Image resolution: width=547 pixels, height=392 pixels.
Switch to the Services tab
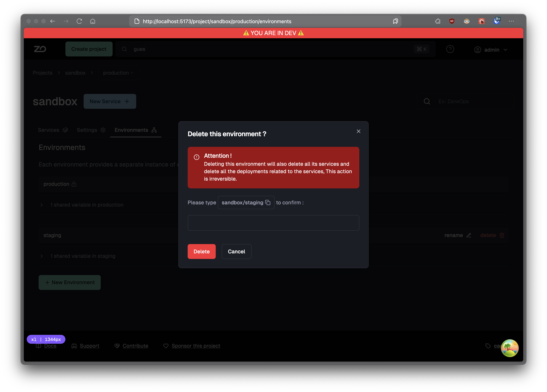click(x=53, y=130)
